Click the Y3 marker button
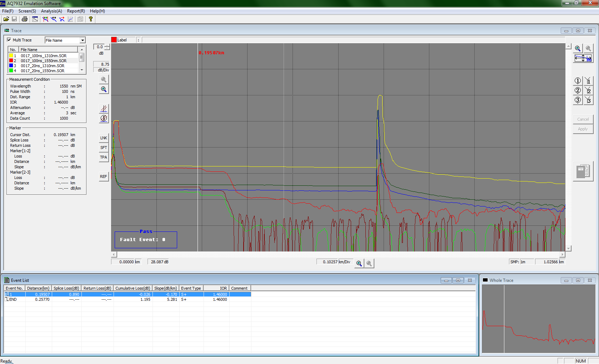Screen dimensions: 599x364 [x=588, y=100]
